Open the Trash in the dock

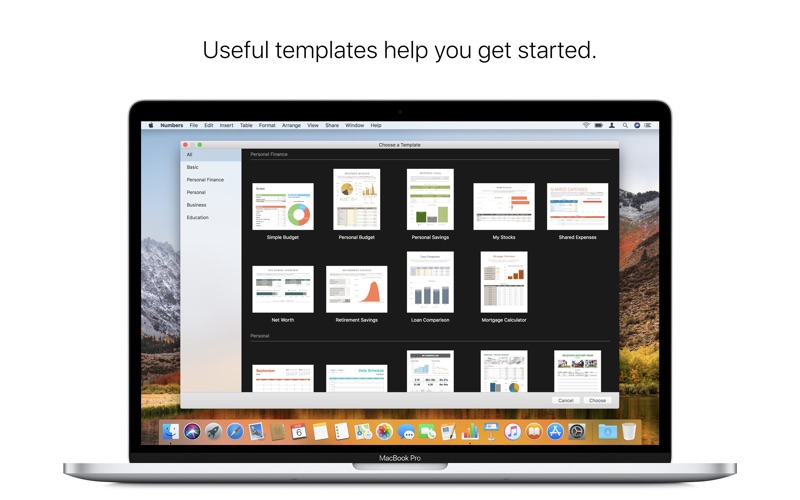coord(629,432)
